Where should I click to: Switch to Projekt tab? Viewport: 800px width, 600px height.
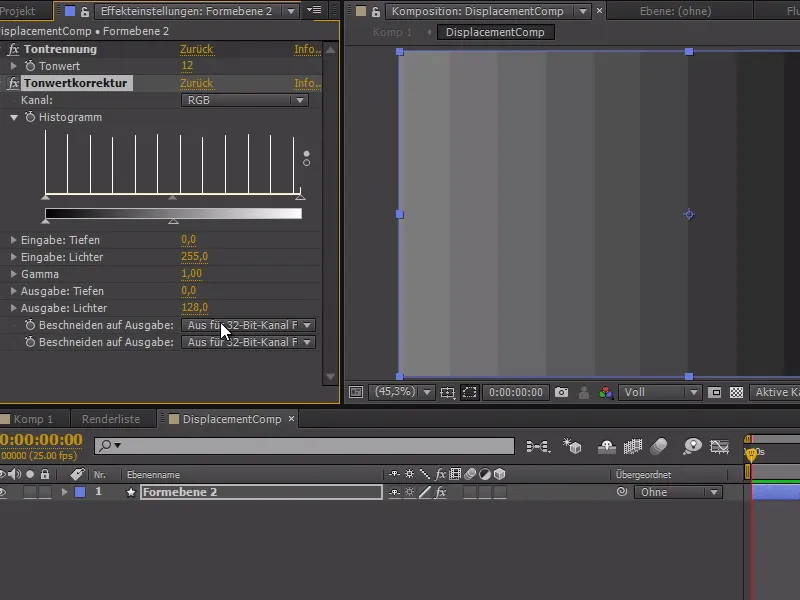[18, 11]
